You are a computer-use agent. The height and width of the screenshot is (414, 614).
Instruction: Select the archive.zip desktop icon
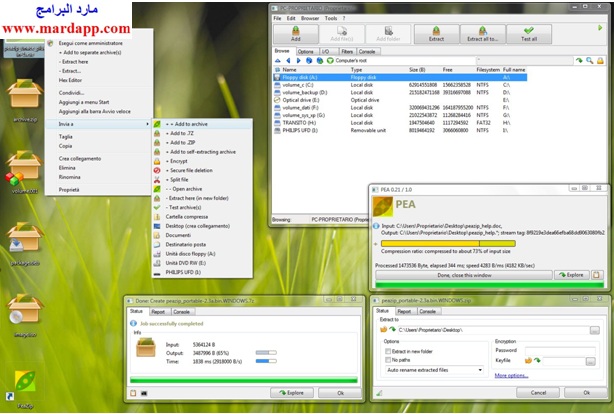coord(25,100)
